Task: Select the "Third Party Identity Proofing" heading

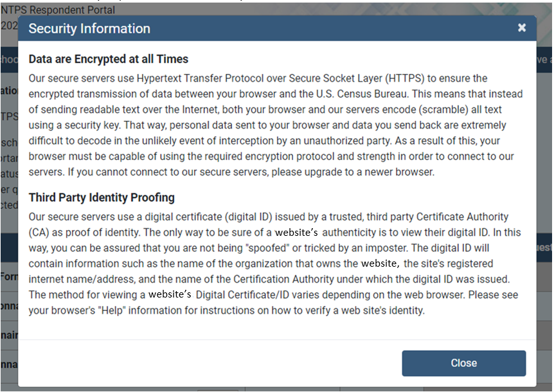Action: (102, 197)
